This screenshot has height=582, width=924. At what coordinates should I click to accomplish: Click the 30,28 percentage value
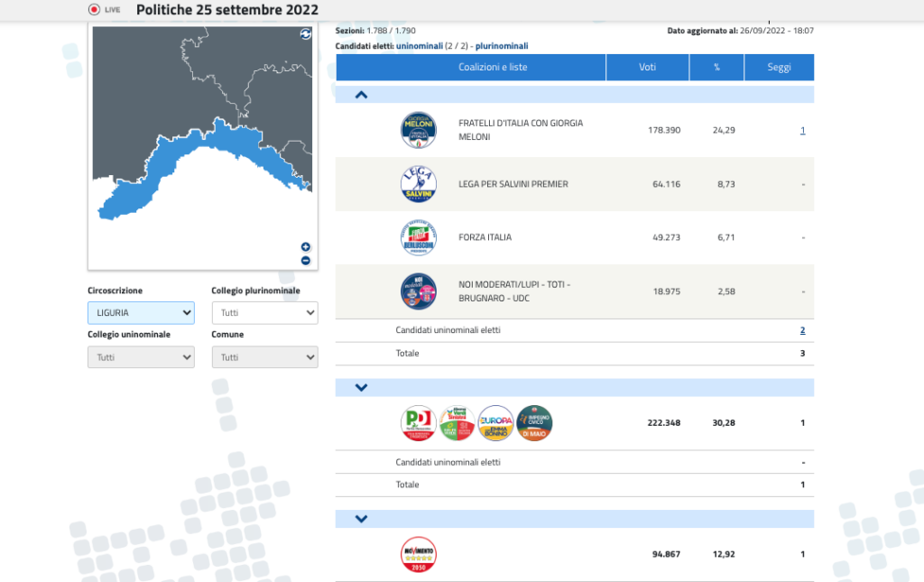[724, 423]
